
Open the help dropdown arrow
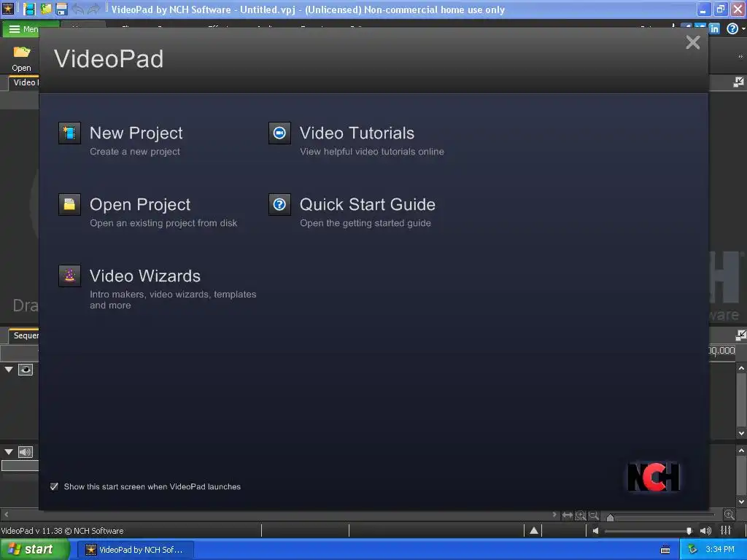(x=743, y=29)
